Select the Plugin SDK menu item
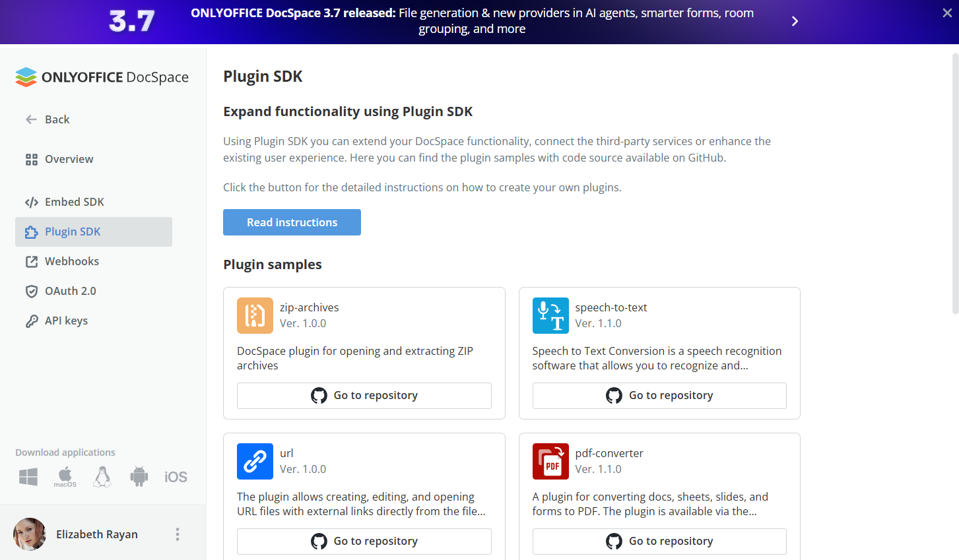959x560 pixels. pyautogui.click(x=94, y=232)
